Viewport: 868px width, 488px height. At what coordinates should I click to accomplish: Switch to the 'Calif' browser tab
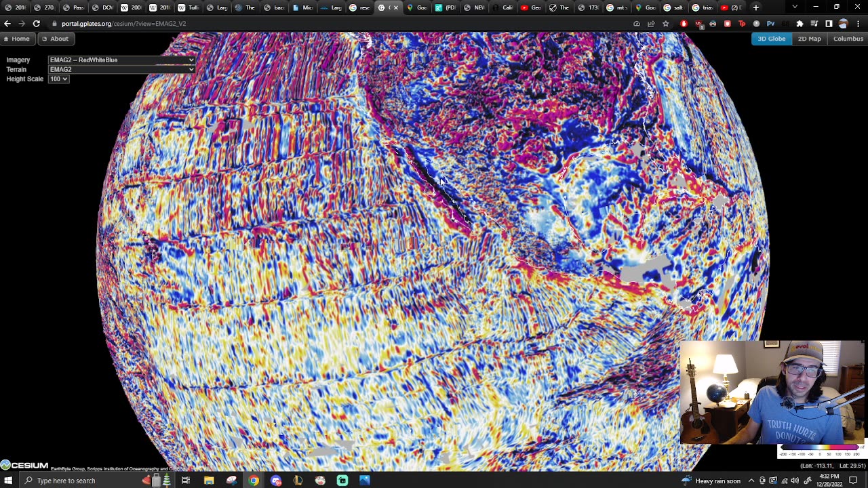[502, 7]
